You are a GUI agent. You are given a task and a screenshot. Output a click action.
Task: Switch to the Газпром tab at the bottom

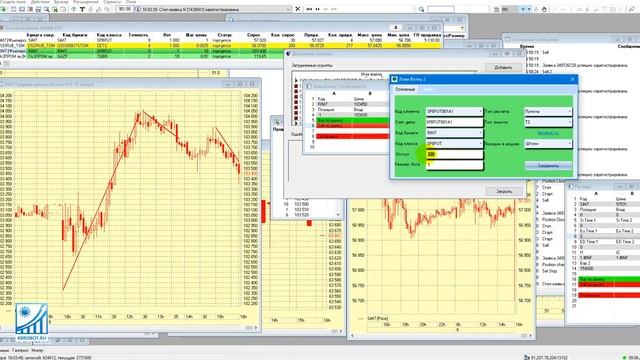(x=20, y=350)
